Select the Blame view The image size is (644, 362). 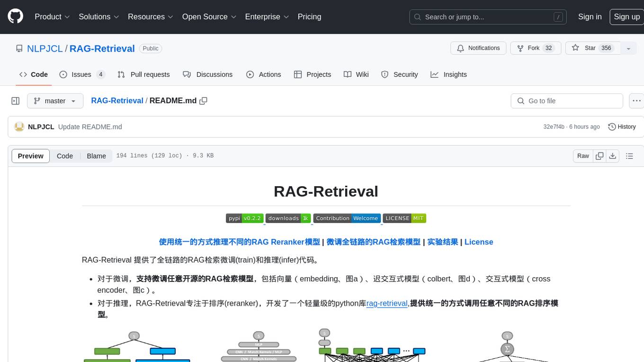pos(96,156)
